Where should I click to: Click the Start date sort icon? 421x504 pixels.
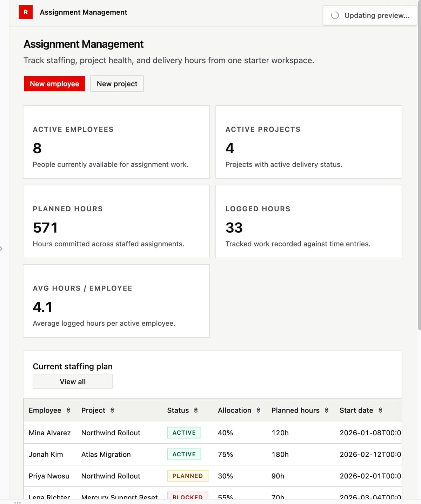pyautogui.click(x=380, y=410)
